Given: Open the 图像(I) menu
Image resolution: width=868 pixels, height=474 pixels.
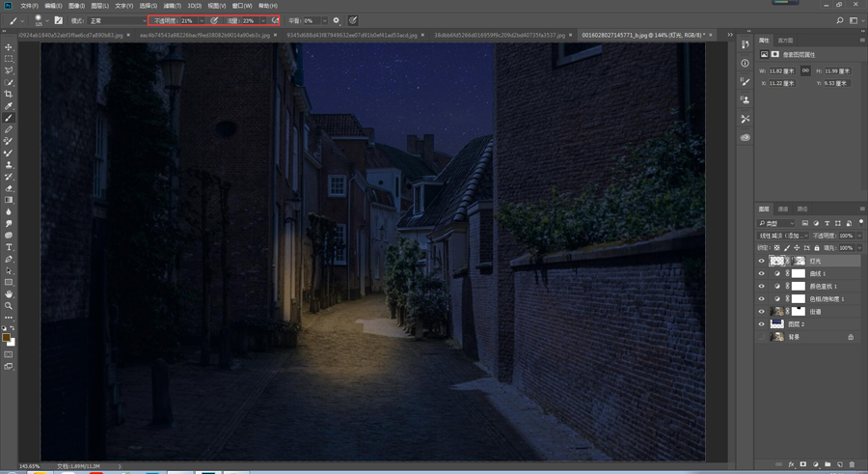Looking at the screenshot, I should click(x=77, y=6).
